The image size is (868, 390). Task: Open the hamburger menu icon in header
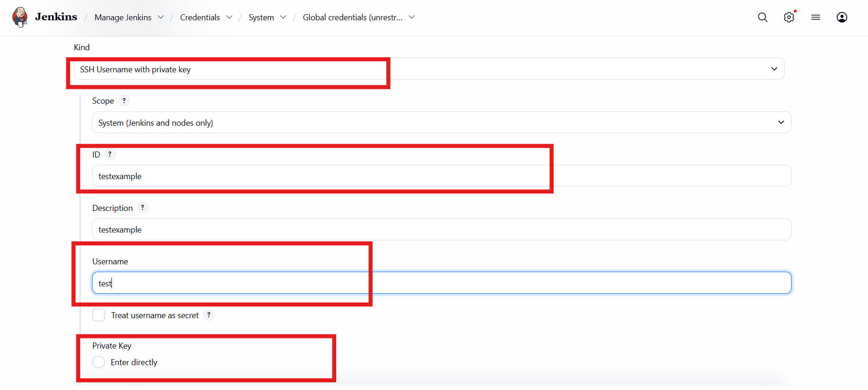click(x=816, y=17)
